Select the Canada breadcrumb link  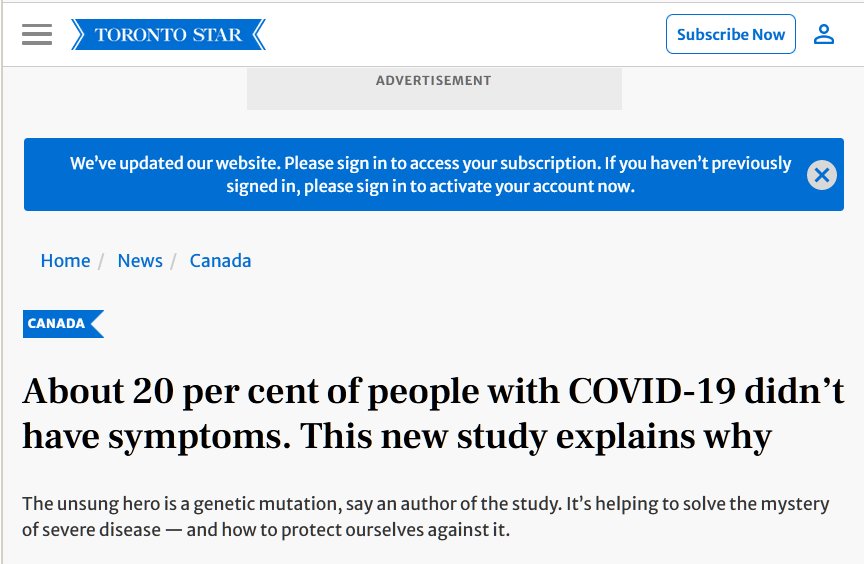click(x=220, y=261)
